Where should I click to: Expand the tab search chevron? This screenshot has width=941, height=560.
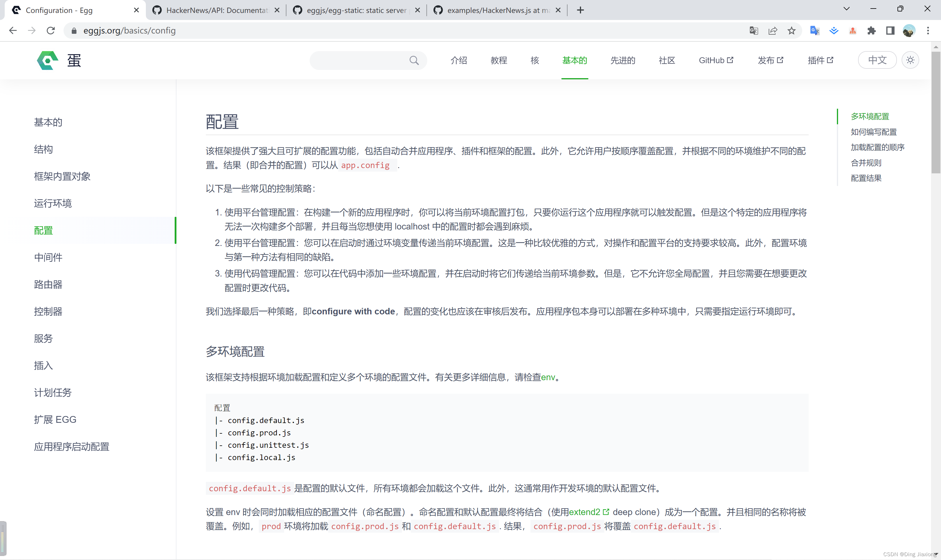coord(847,9)
